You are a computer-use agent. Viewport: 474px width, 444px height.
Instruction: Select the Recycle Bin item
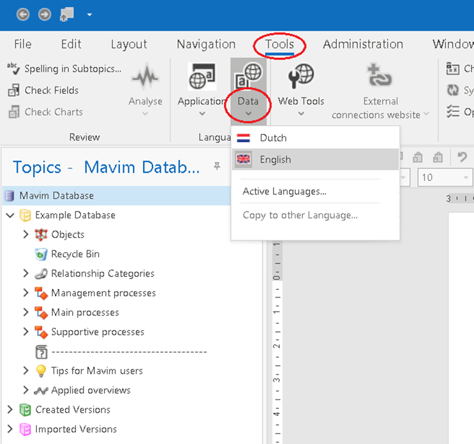point(75,254)
